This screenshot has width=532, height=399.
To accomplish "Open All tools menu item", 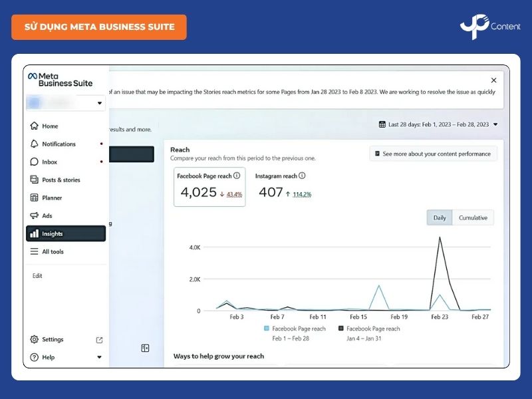I will coord(53,252).
